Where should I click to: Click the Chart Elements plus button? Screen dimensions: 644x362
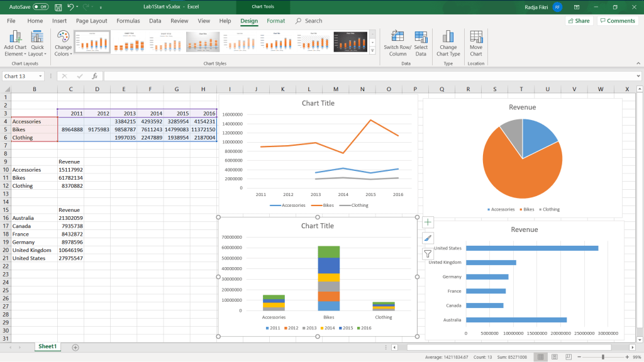(428, 222)
